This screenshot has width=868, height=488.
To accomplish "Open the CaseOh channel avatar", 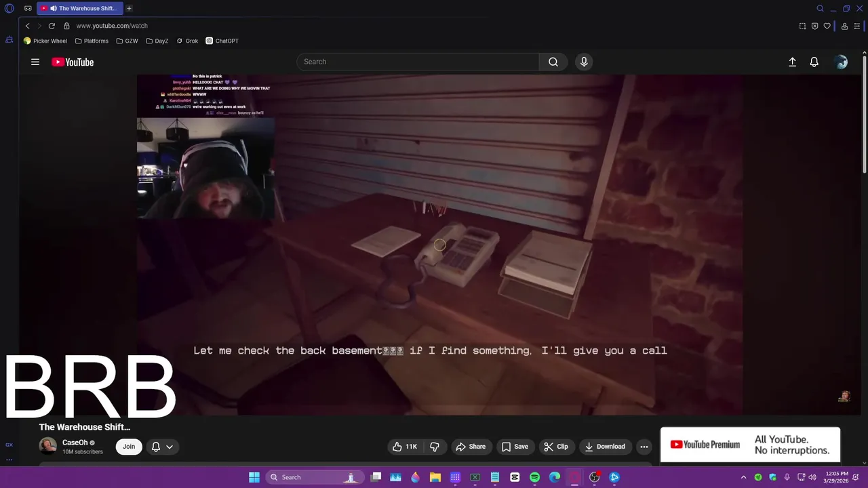I will click(x=48, y=446).
